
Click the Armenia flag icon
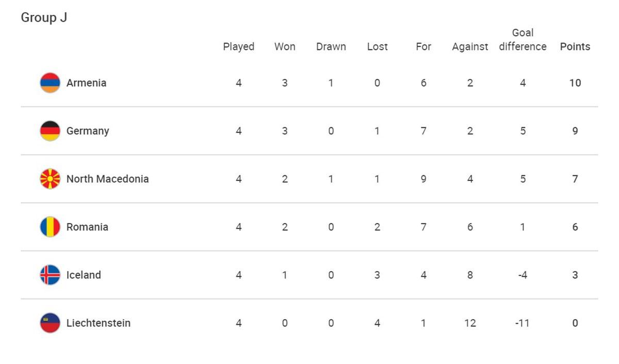click(x=50, y=82)
